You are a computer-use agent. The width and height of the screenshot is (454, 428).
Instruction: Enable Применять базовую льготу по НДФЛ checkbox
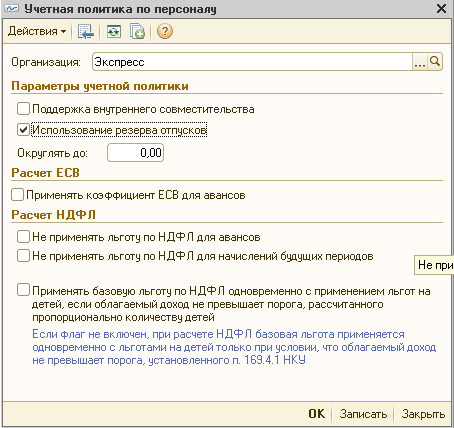pyautogui.click(x=23, y=290)
